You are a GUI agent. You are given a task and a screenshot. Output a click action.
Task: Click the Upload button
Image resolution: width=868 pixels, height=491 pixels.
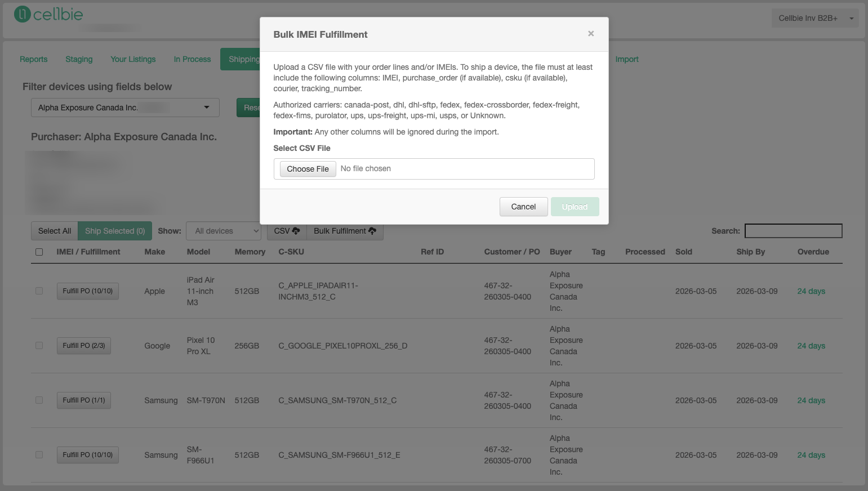click(575, 207)
